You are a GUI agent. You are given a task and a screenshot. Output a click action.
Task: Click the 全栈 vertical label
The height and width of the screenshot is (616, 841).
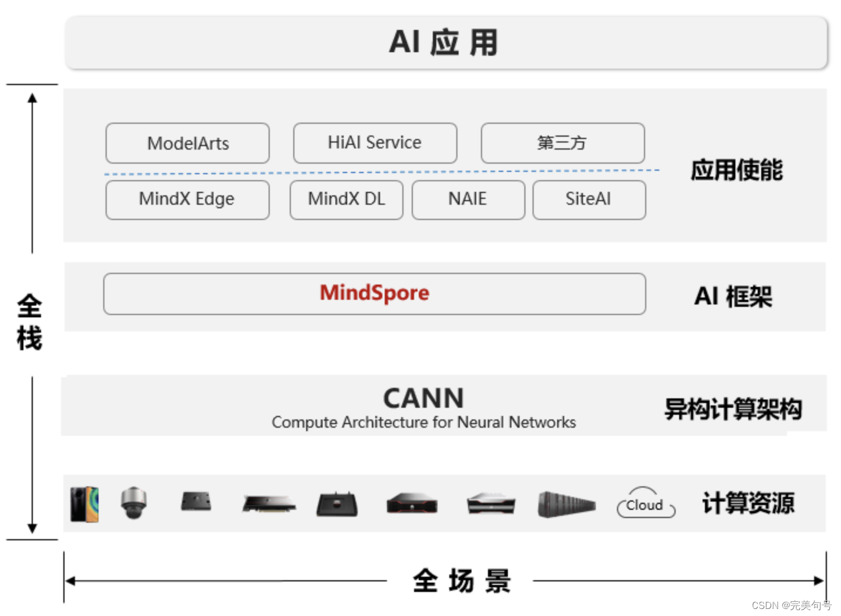click(29, 322)
